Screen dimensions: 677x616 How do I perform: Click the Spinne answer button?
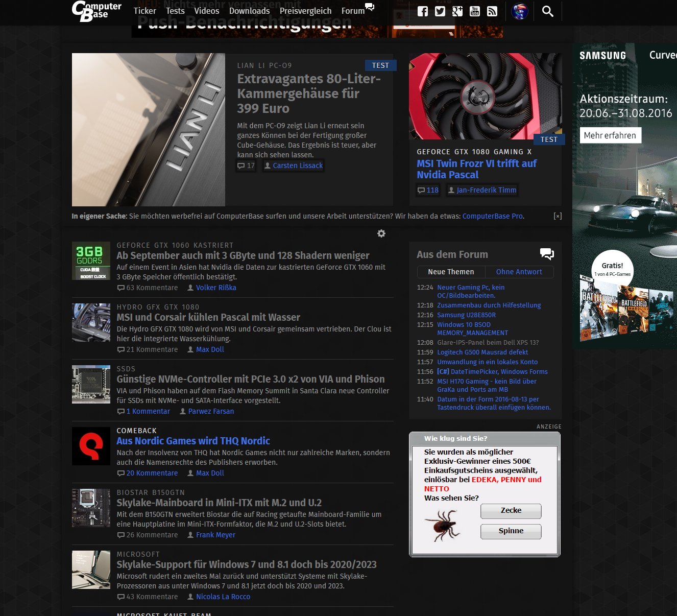point(511,531)
